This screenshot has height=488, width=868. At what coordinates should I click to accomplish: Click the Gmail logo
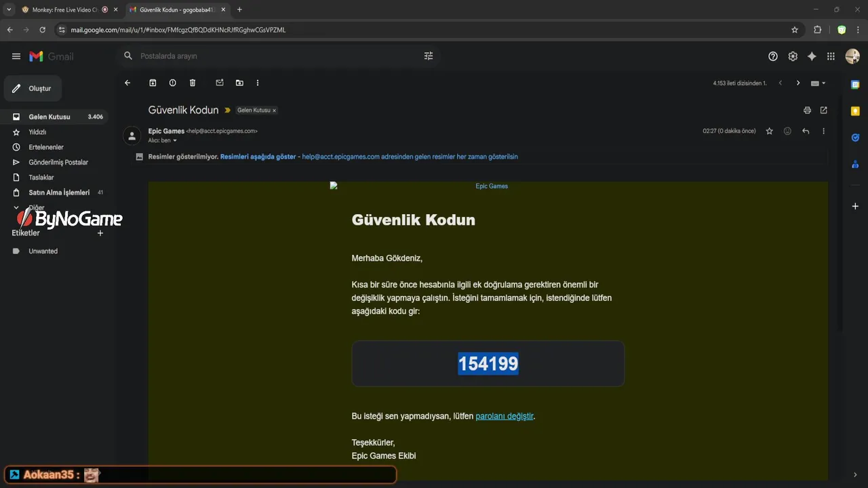52,56
